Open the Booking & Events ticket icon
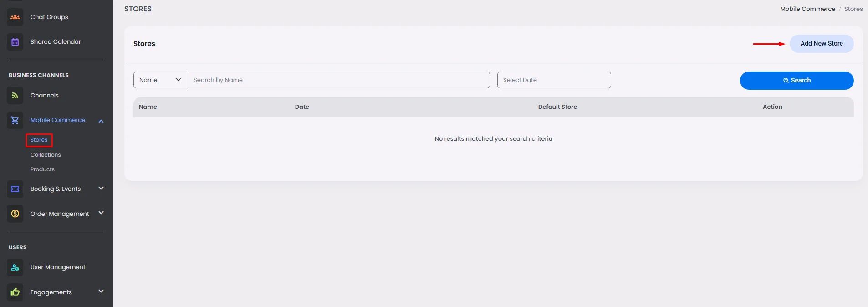The image size is (868, 307). tap(15, 189)
